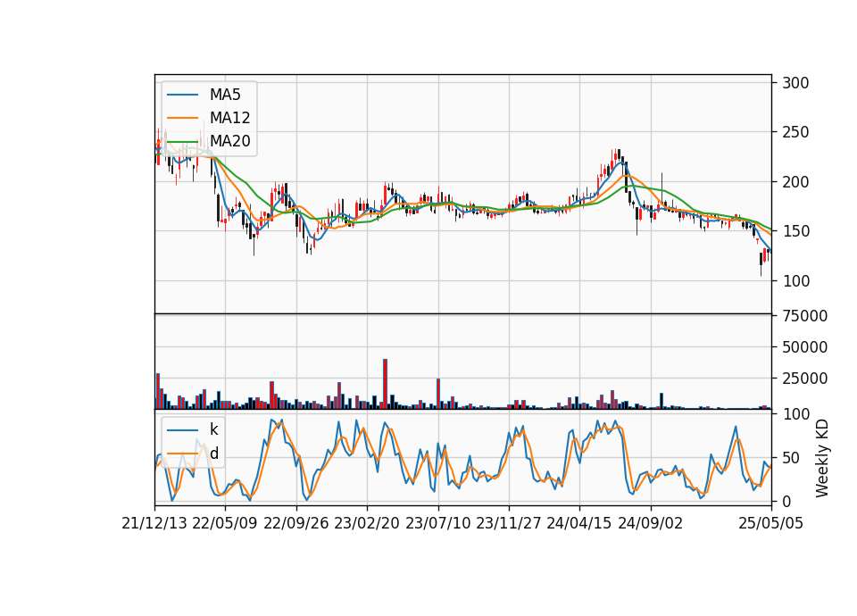The height and width of the screenshot is (616, 857).
Task: Click the 23/07/10 date label
Action: (x=437, y=523)
